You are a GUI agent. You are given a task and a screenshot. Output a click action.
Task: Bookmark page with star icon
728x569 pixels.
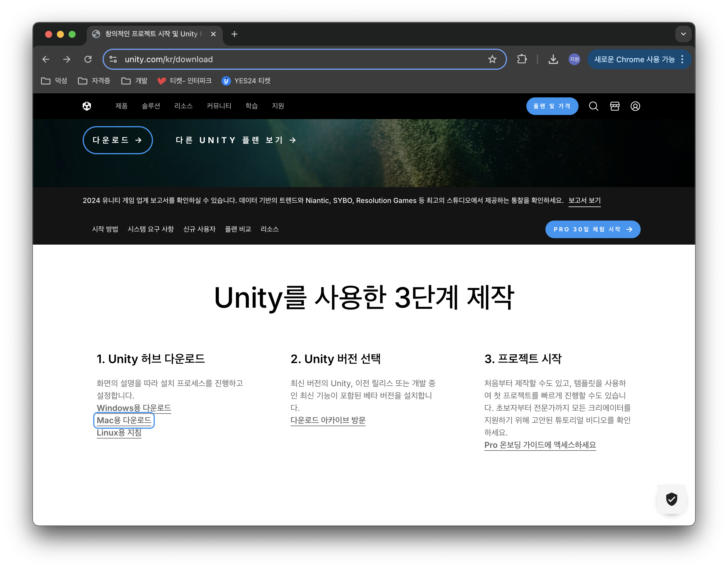pos(492,59)
